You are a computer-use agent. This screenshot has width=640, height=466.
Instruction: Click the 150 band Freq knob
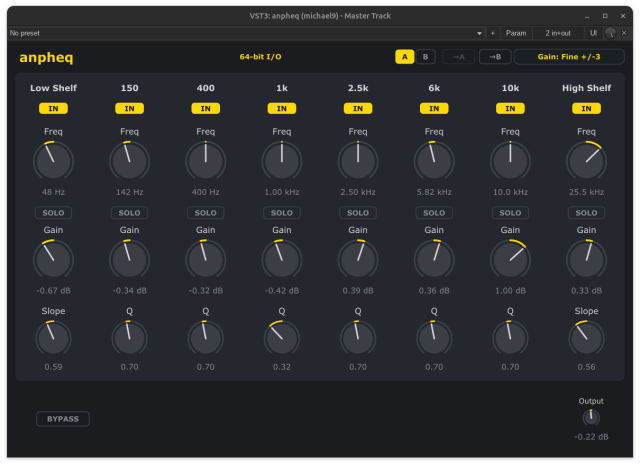129,161
